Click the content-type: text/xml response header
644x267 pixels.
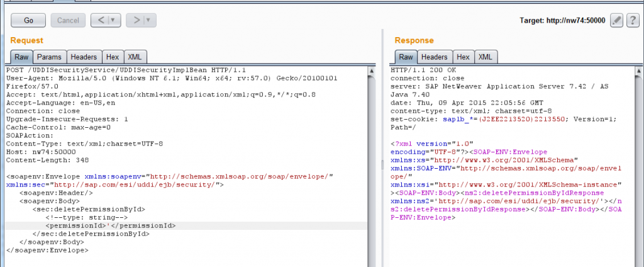pyautogui.click(x=471, y=111)
